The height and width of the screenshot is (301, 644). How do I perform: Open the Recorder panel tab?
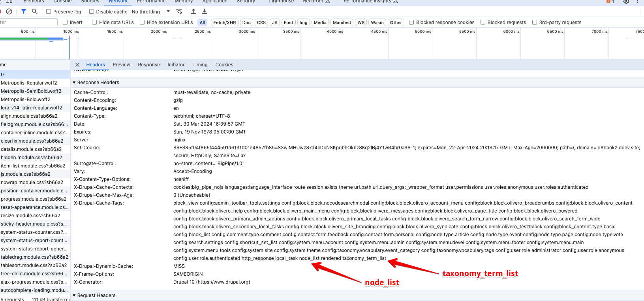click(316, 2)
